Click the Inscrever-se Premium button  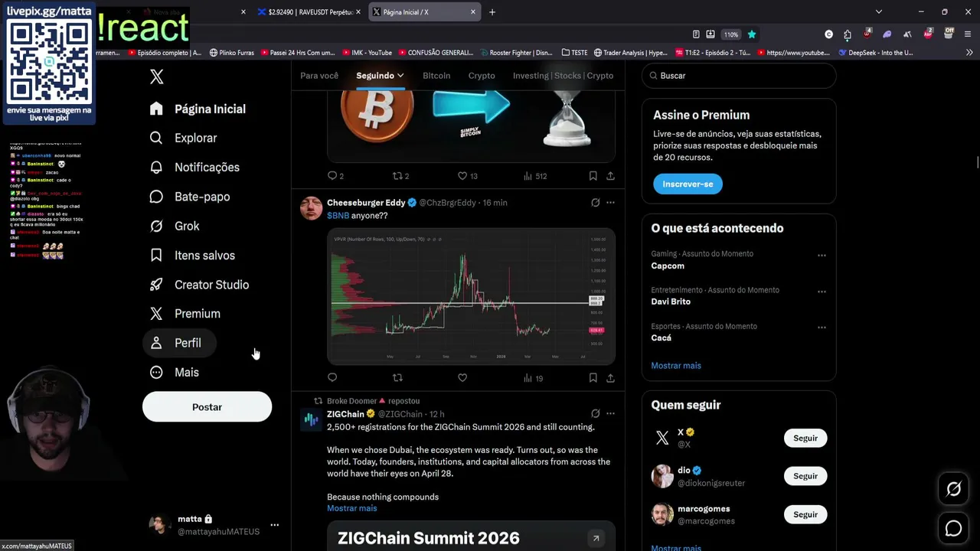point(688,184)
